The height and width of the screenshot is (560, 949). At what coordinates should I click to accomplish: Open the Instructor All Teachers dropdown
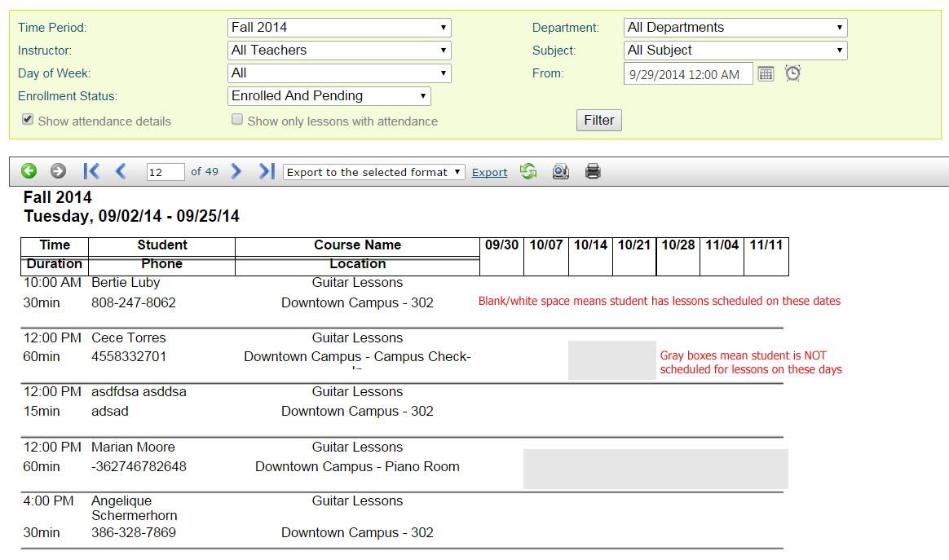pyautogui.click(x=339, y=51)
